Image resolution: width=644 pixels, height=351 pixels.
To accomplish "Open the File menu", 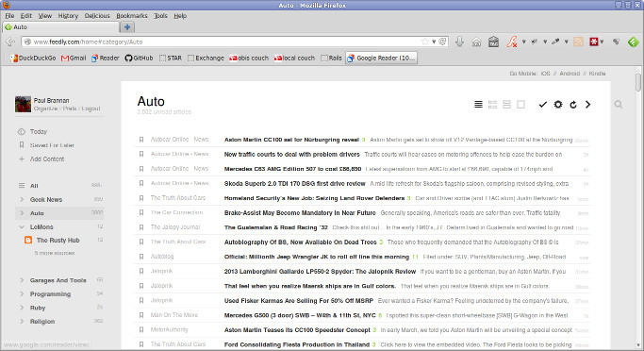I will click(x=9, y=16).
